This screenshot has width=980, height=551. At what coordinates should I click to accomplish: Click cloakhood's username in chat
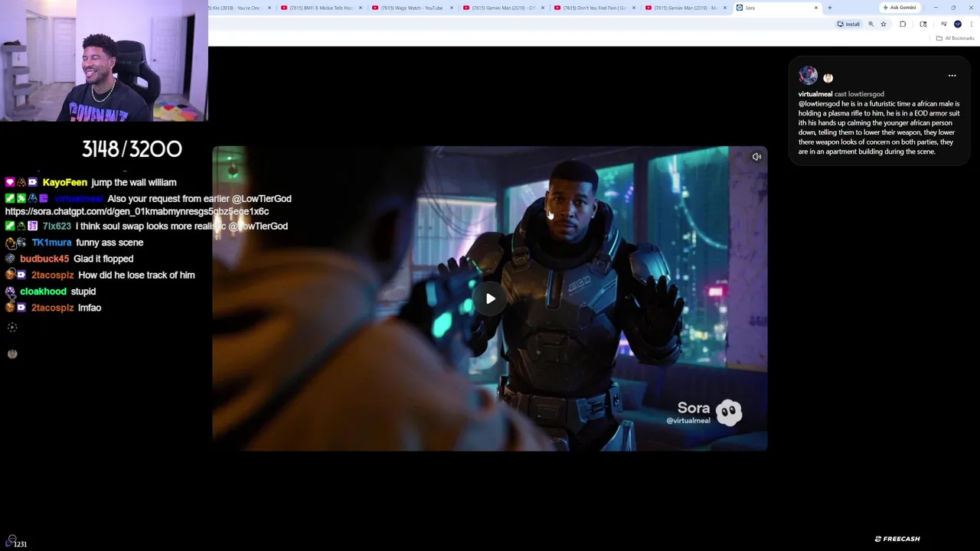click(43, 292)
